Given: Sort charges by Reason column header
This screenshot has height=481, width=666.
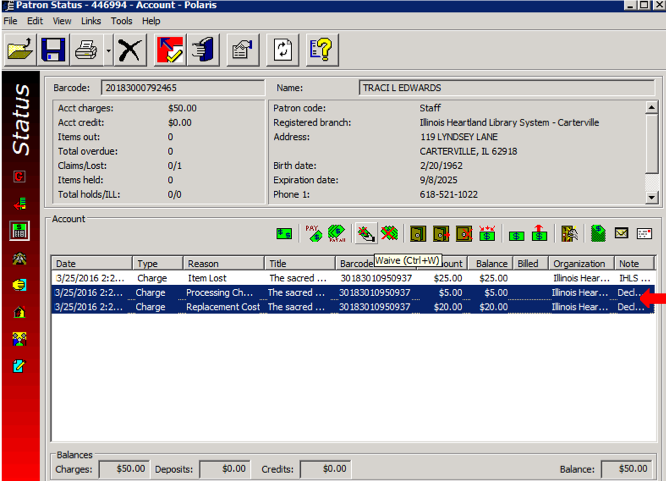Looking at the screenshot, I should 224,263.
